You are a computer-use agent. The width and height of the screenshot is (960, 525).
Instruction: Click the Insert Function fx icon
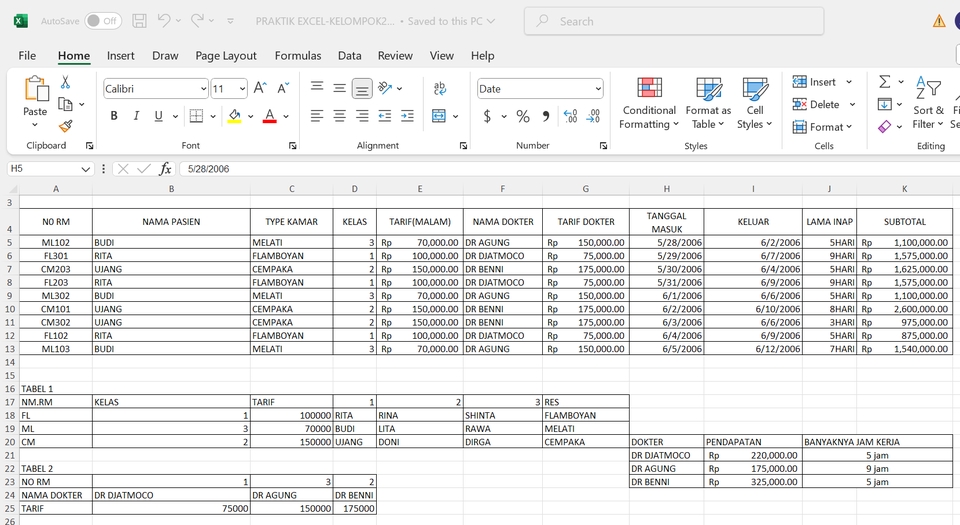(165, 169)
